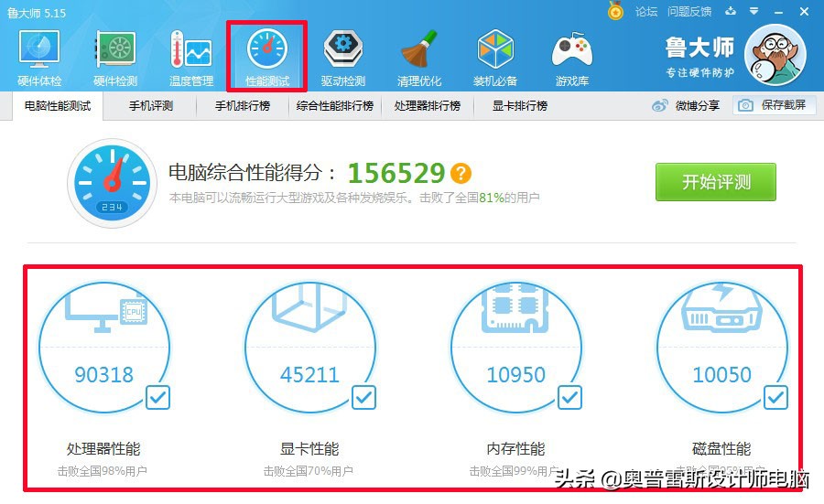Screen dimensions: 824x504
Task: Open the title bar dropdown menu arrow
Action: click(754, 11)
